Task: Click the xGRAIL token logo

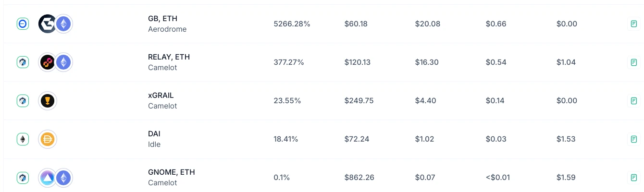Action: click(48, 100)
